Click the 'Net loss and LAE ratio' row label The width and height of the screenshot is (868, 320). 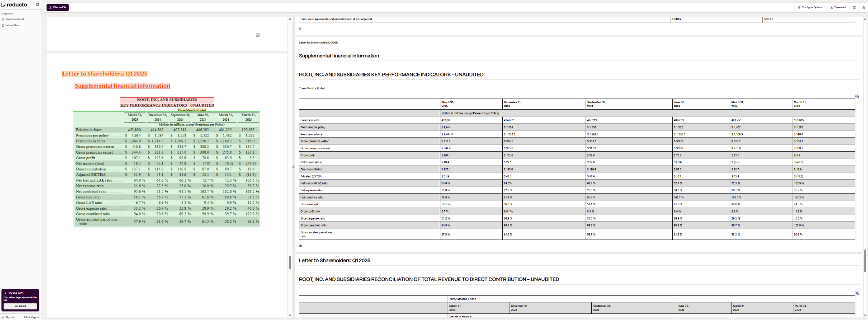click(314, 184)
